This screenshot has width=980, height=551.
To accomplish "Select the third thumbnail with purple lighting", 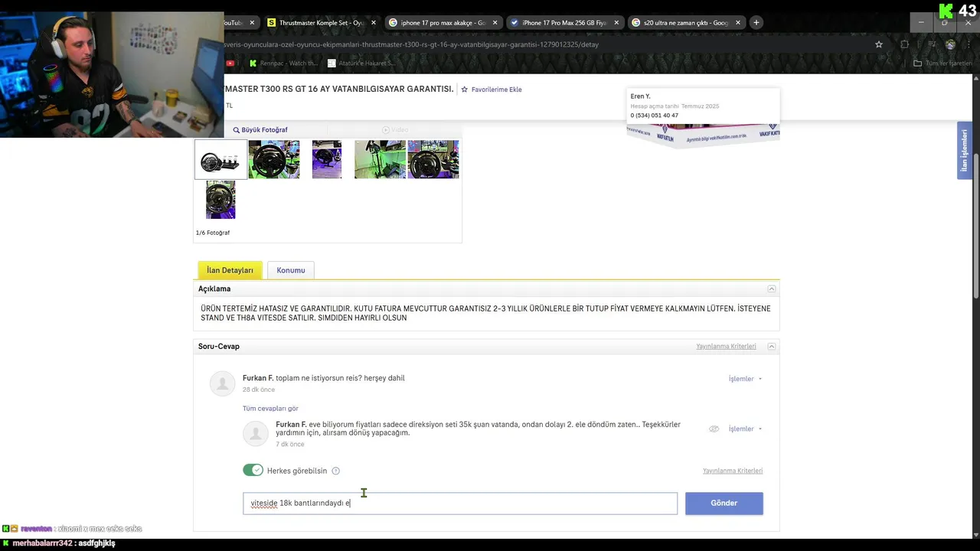I will point(327,159).
